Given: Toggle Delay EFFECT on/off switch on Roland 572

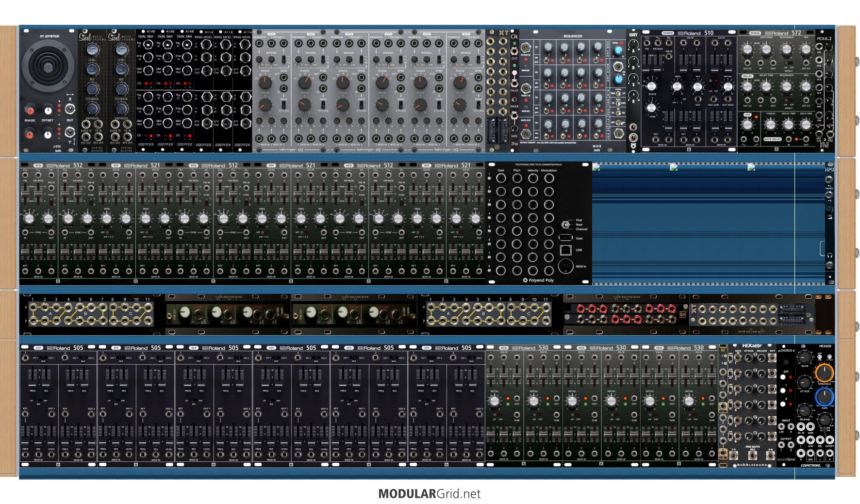Looking at the screenshot, I should (x=789, y=100).
